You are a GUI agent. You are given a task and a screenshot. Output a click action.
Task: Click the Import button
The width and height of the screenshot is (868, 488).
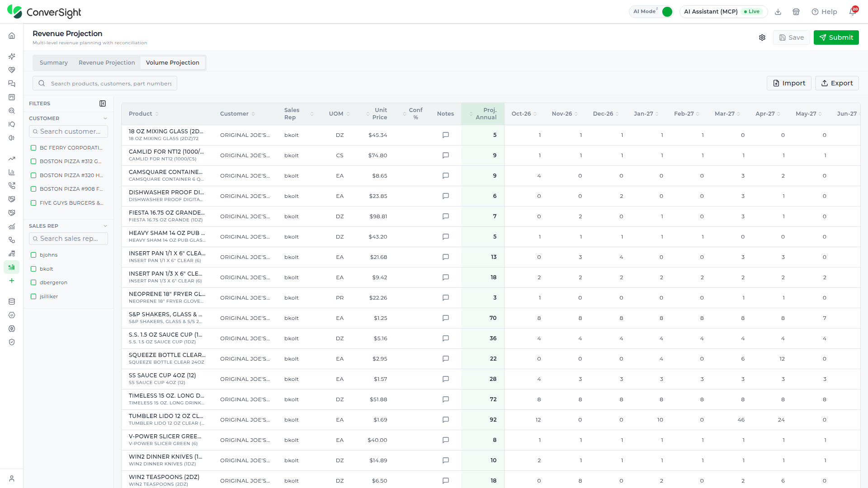coord(789,83)
